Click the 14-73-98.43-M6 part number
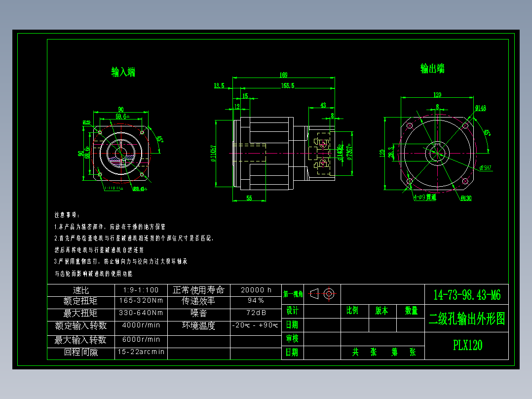Screen dimensions: 532x399 [x=466, y=294]
